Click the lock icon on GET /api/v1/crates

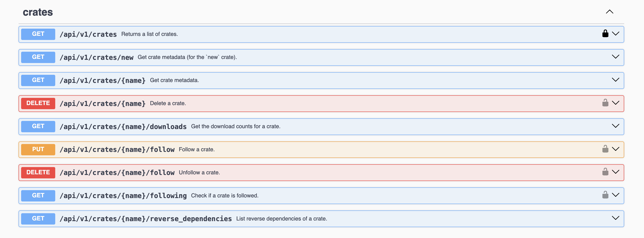[x=605, y=34]
